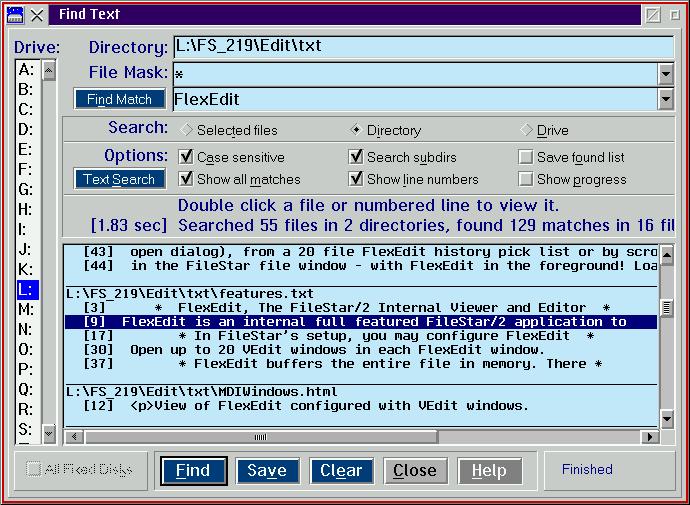The height and width of the screenshot is (505, 690).
Task: Toggle the Case sensitive checkbox
Action: coord(186,157)
